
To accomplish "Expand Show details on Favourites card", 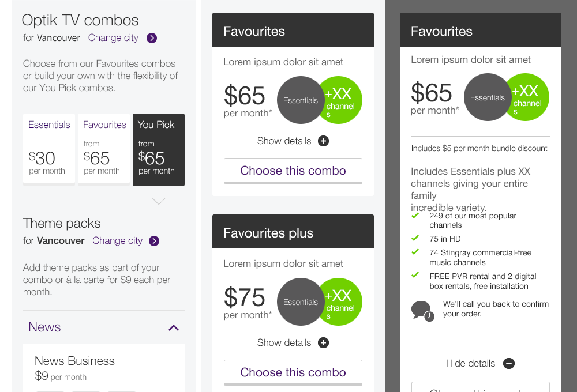I will [x=284, y=141].
